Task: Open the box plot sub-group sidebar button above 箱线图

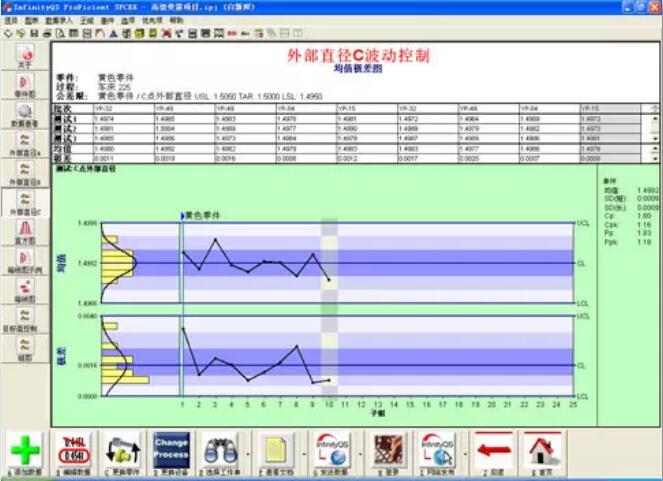Action: coord(25,262)
